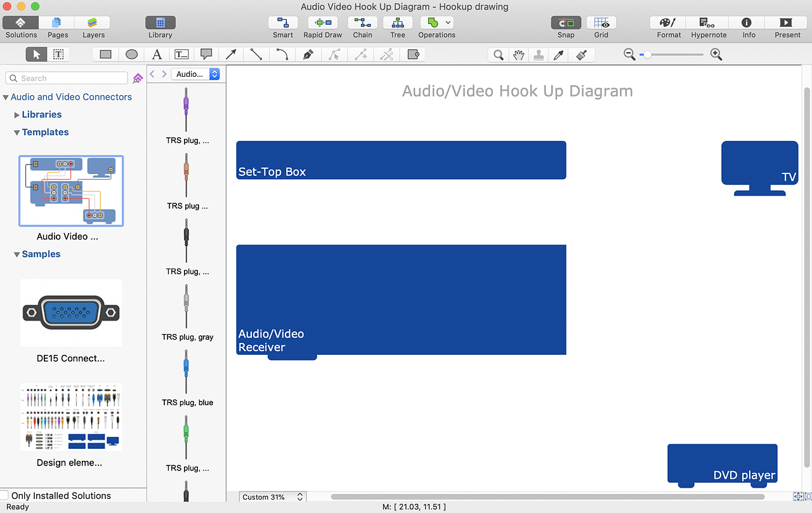Toggle Grid visibility
Viewport: 812px width, 513px height.
pyautogui.click(x=601, y=23)
